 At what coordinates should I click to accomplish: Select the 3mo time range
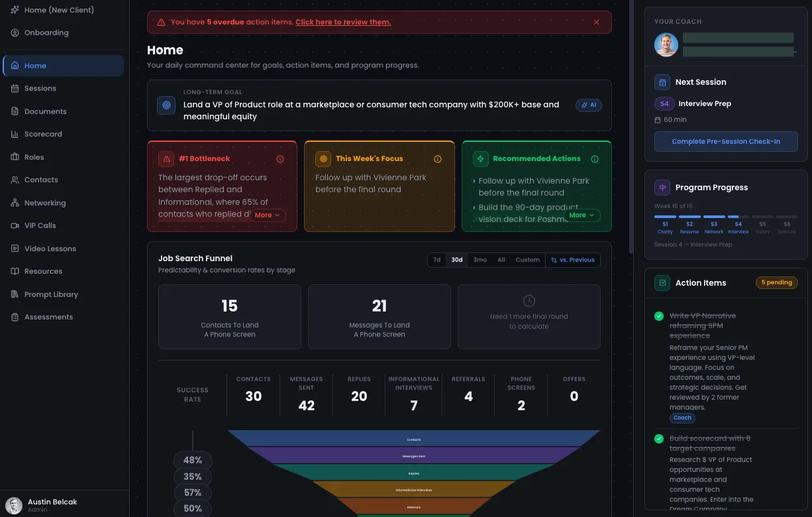pyautogui.click(x=480, y=260)
